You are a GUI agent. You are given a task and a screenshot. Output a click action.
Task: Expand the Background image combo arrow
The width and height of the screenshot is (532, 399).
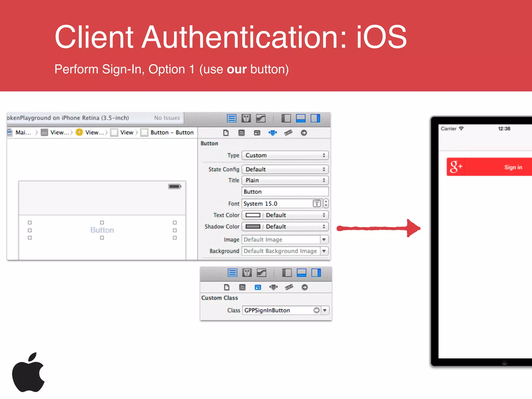click(324, 251)
